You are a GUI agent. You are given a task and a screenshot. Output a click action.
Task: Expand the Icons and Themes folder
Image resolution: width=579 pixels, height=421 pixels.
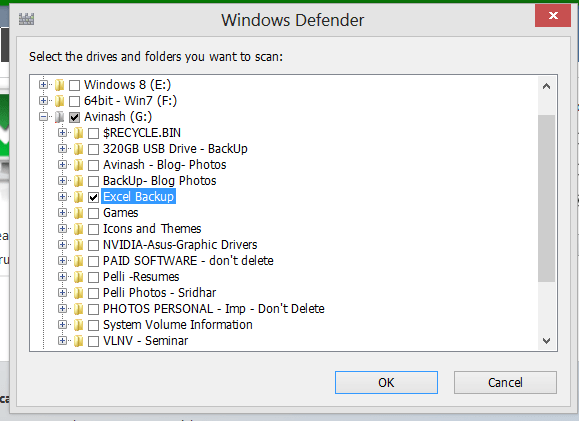tap(62, 229)
